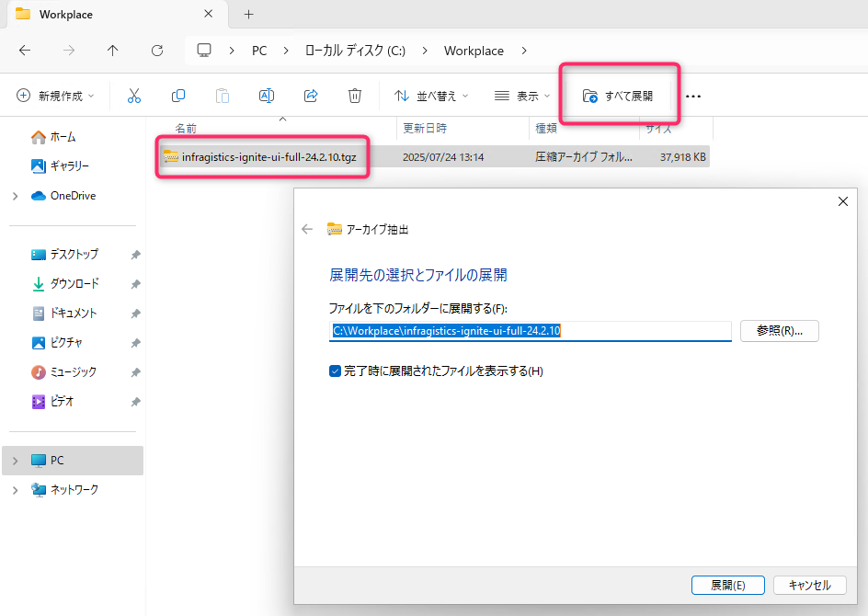
Task: Unpin ダウンロード from quick access
Action: click(x=136, y=284)
